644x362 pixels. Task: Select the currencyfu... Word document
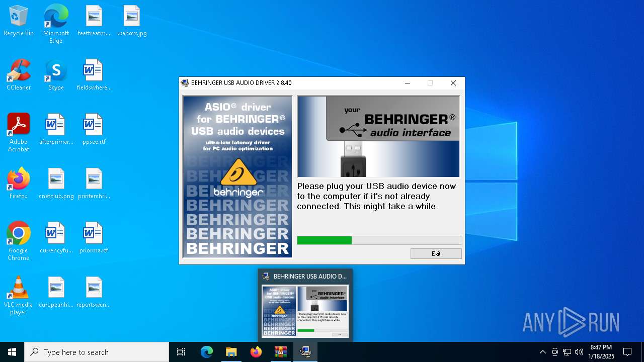coord(56,238)
